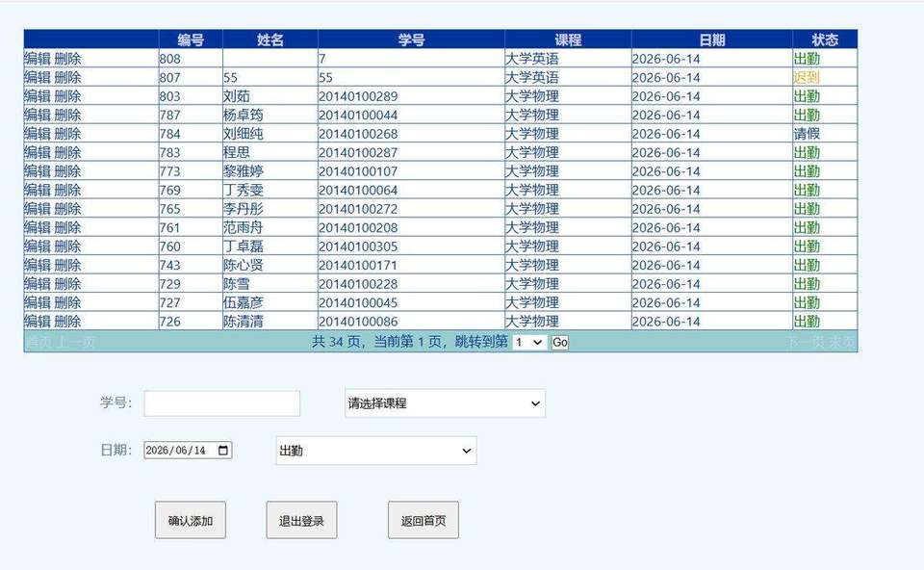Edit 刘细纯's record 784

tap(38, 134)
